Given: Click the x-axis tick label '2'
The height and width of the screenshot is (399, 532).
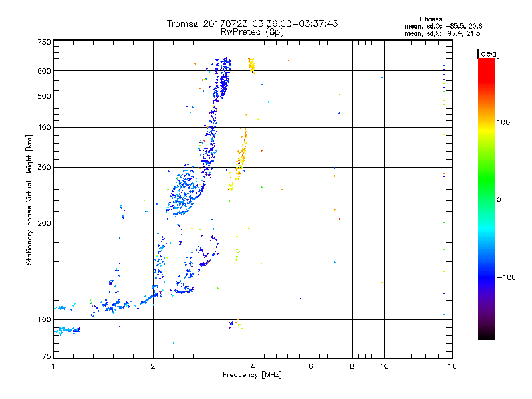Looking at the screenshot, I should click(153, 366).
